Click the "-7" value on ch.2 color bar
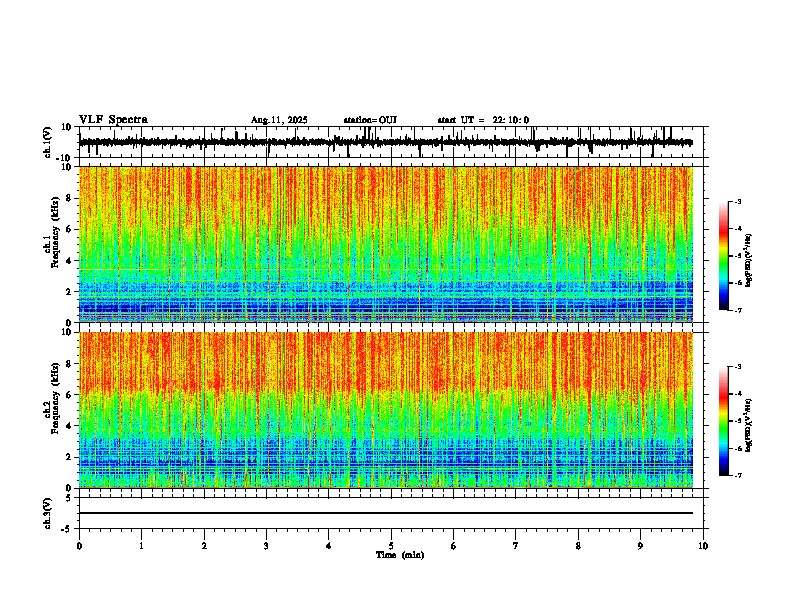Image resolution: width=792 pixels, height=612 pixels. coord(737,476)
